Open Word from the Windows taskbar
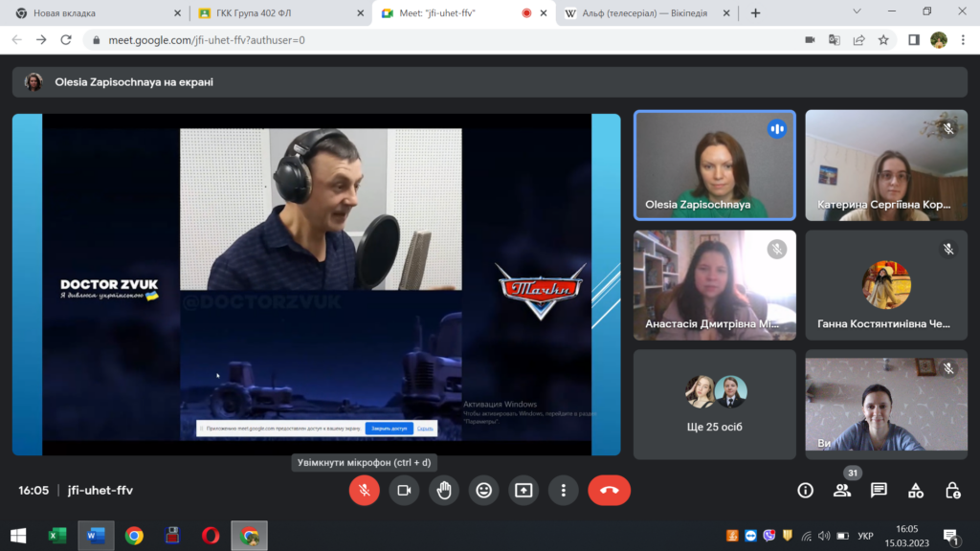This screenshot has height=551, width=980. (x=96, y=536)
